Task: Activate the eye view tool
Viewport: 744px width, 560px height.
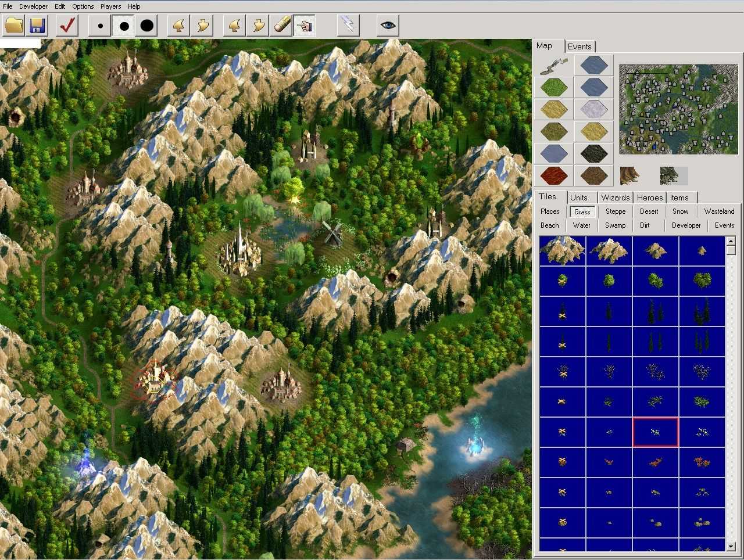Action: 388,25
